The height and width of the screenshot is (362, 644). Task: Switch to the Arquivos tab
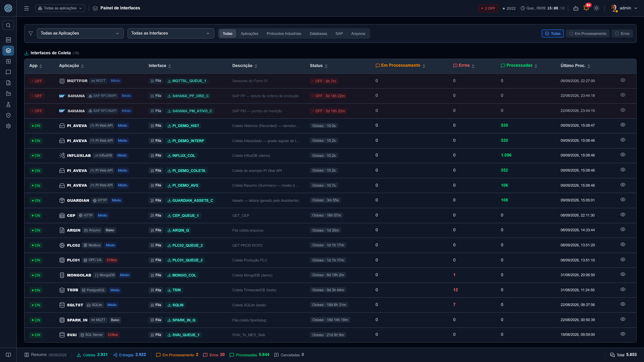coord(358,34)
